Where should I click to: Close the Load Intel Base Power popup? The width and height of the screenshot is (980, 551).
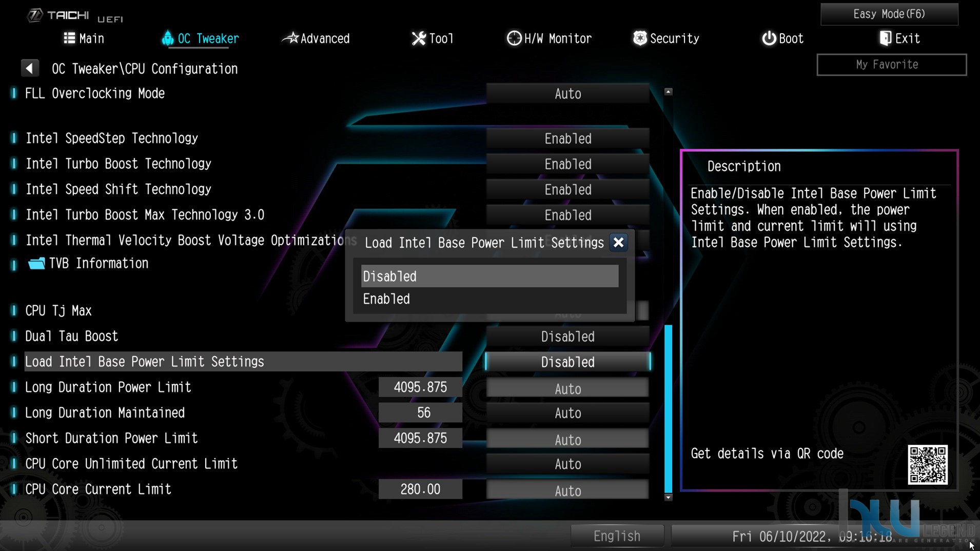point(619,242)
